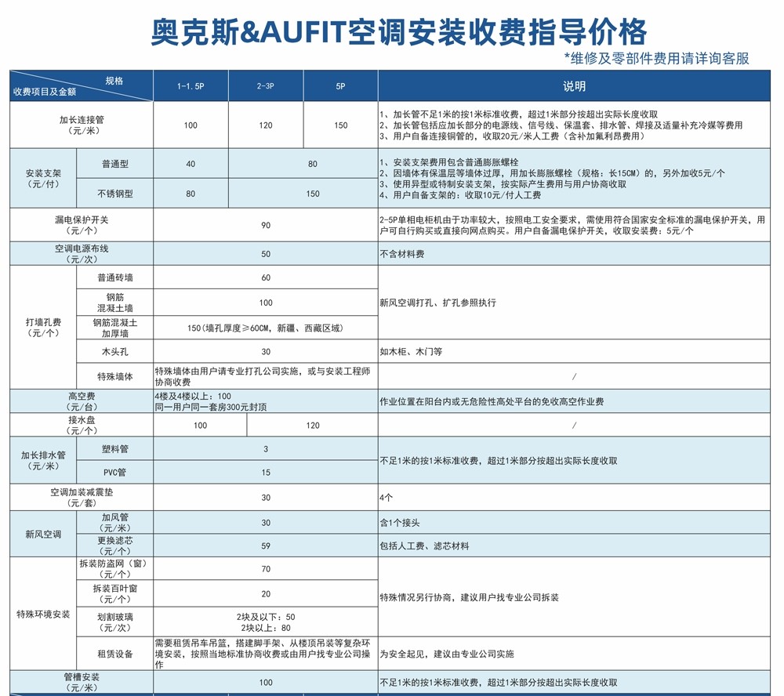Viewport: 784px width, 696px height.
Task: Click the 120 price in 接水盘 row
Action: (x=313, y=425)
